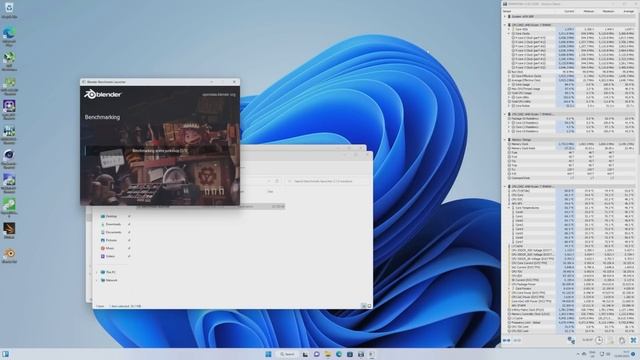Open File Explorer from the taskbar
This screenshot has height=360, width=640.
328,354
